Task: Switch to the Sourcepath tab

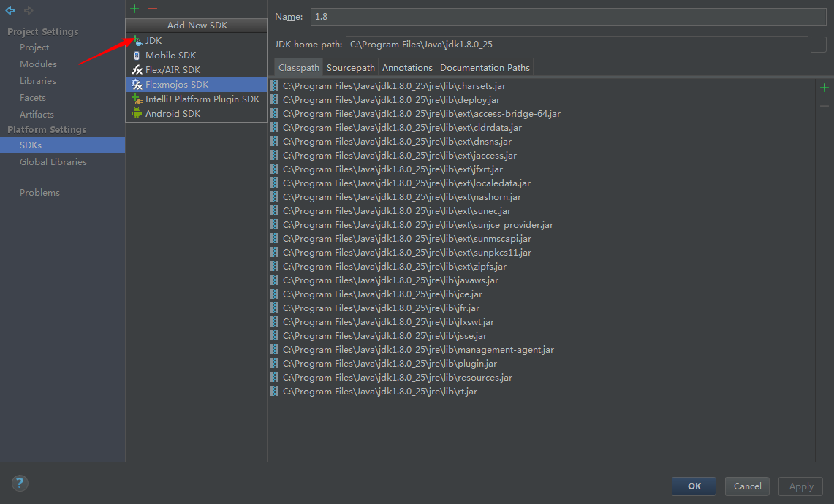Action: click(351, 67)
